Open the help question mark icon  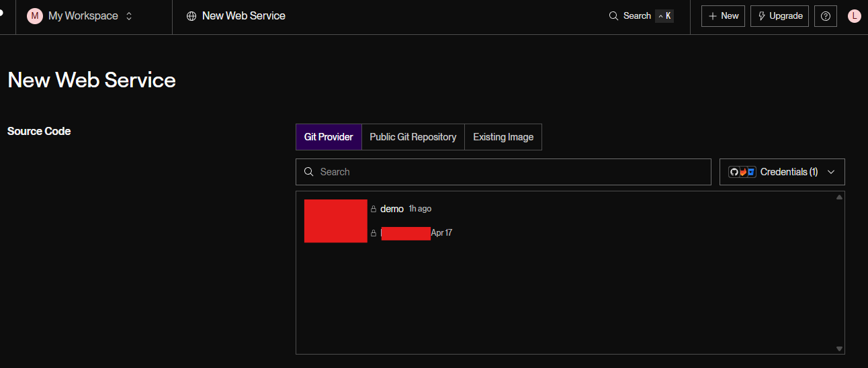[826, 16]
